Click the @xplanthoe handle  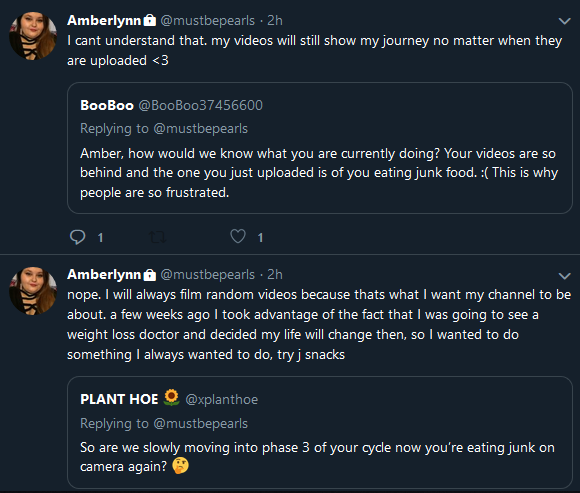222,399
